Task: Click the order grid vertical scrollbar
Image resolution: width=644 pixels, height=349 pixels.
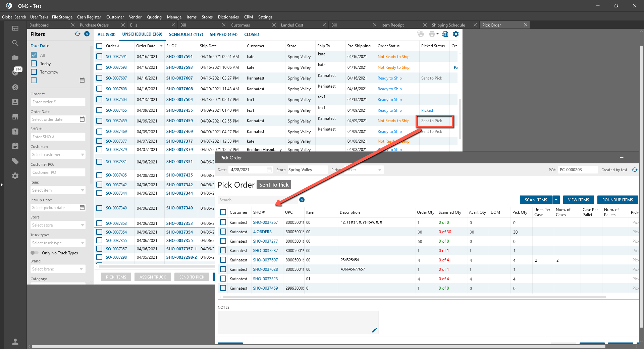Action: click(x=460, y=119)
